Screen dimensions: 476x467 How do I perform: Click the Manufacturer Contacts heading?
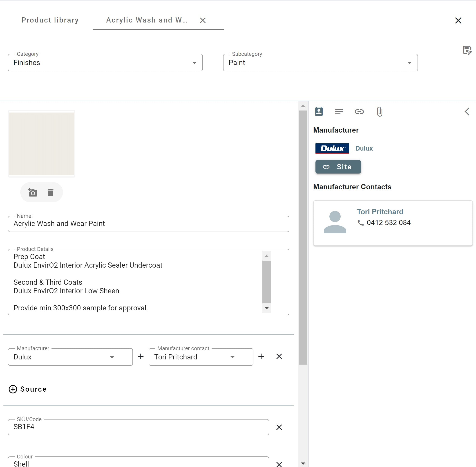pyautogui.click(x=352, y=187)
